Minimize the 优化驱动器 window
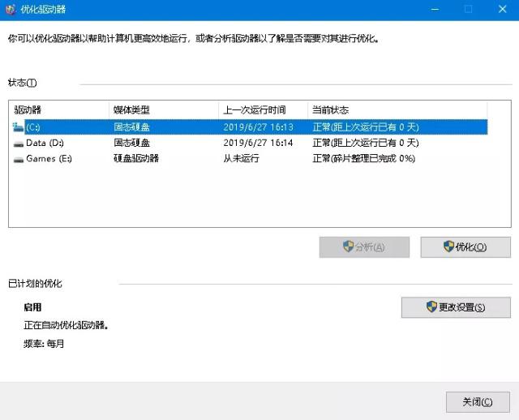Screen dimensions: 519x420 pos(431,9)
